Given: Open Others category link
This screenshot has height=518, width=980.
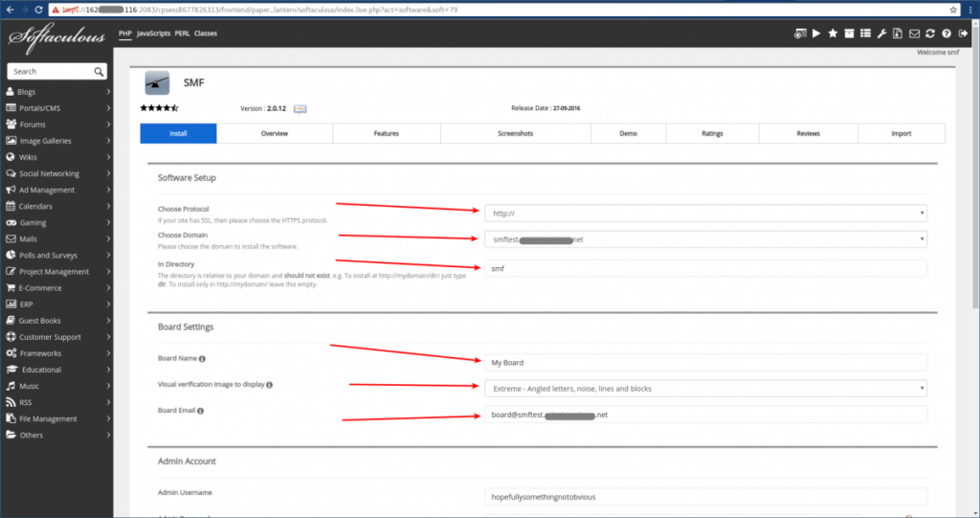Looking at the screenshot, I should [32, 435].
